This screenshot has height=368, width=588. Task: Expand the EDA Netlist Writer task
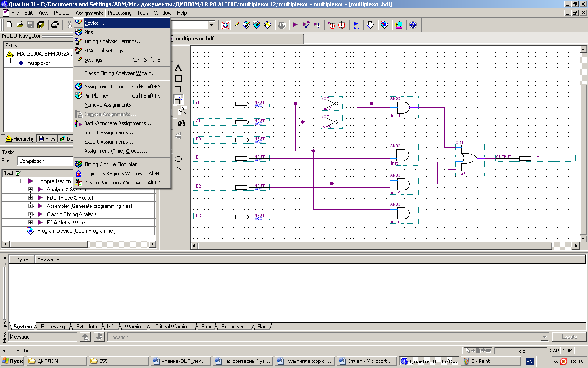pos(31,223)
